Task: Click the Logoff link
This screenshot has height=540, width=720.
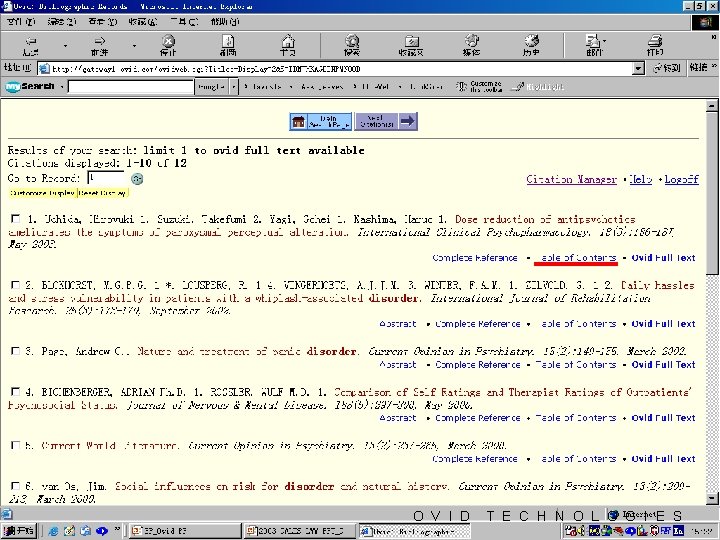Action: point(681,180)
